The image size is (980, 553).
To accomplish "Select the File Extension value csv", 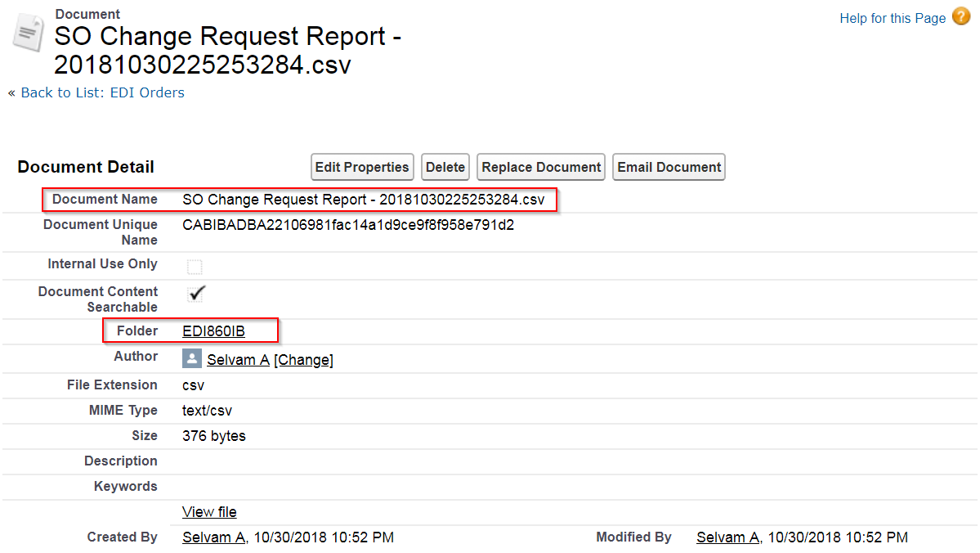I will coord(193,385).
